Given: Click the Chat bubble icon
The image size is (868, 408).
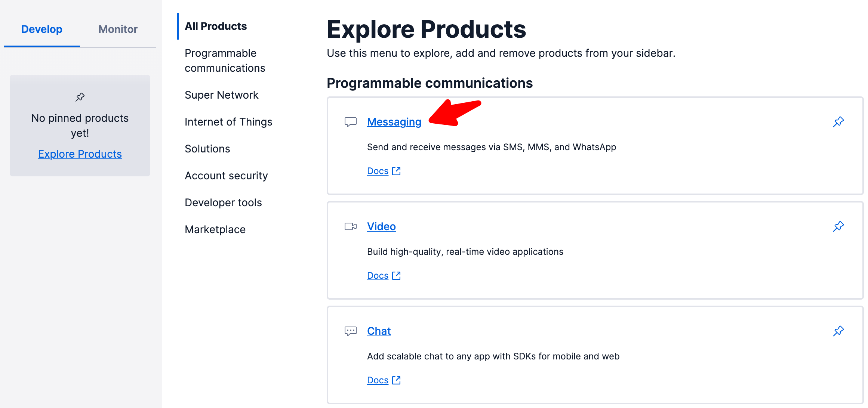Looking at the screenshot, I should [x=350, y=331].
